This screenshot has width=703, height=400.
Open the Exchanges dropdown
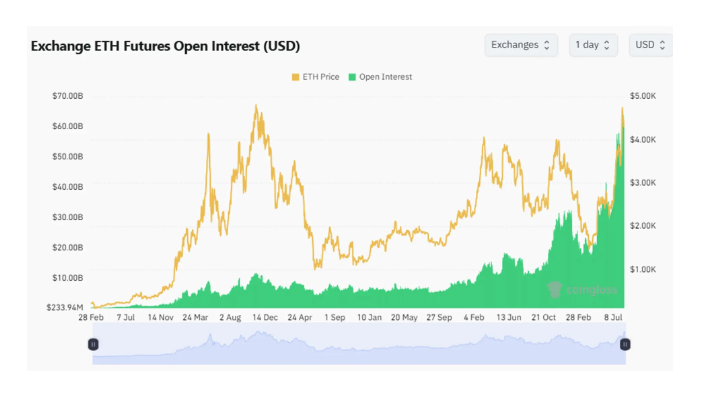click(521, 45)
